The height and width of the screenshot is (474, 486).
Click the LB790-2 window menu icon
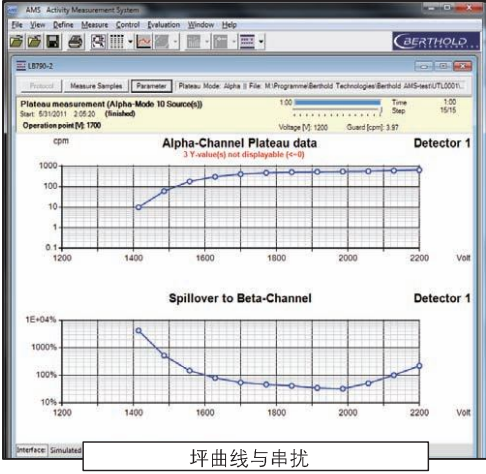pyautogui.click(x=21, y=66)
